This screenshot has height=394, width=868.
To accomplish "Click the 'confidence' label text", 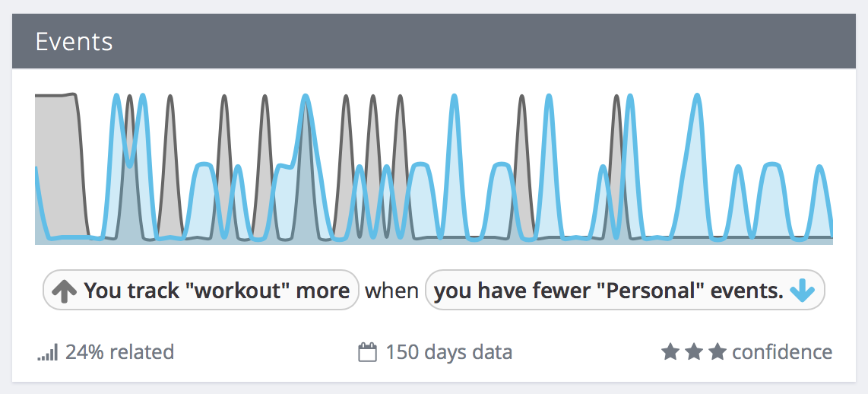I will click(782, 352).
